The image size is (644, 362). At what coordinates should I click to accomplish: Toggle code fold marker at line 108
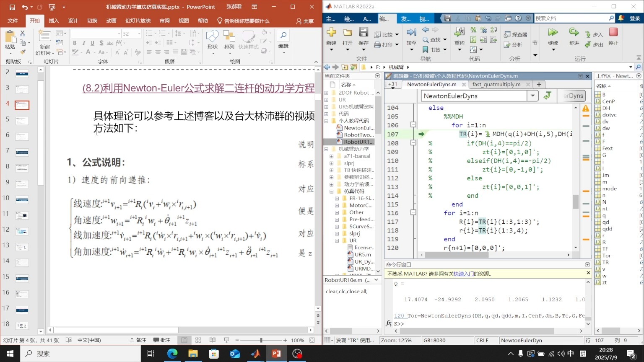tap(413, 142)
